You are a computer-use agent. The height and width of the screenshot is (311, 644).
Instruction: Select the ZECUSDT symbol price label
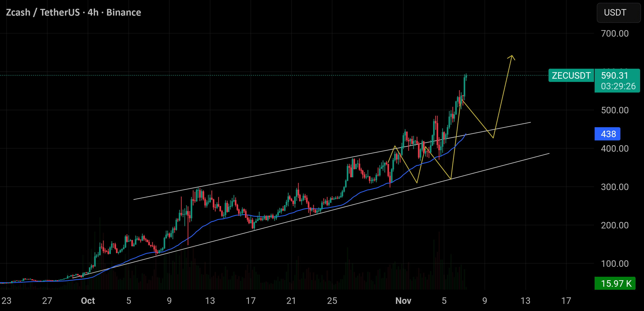(x=571, y=75)
